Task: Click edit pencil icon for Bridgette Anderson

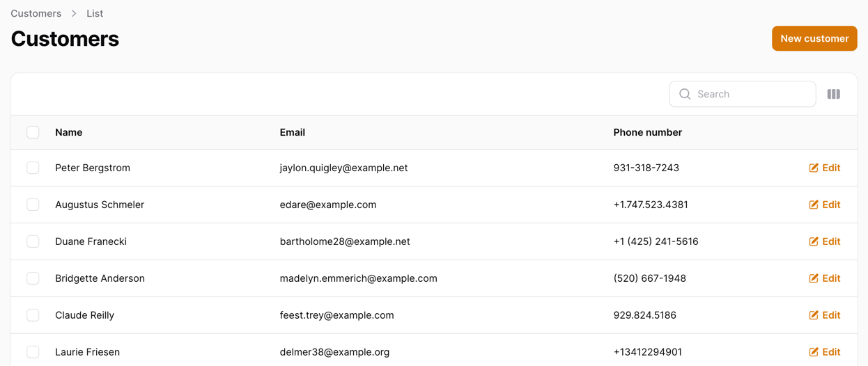Action: tap(814, 278)
